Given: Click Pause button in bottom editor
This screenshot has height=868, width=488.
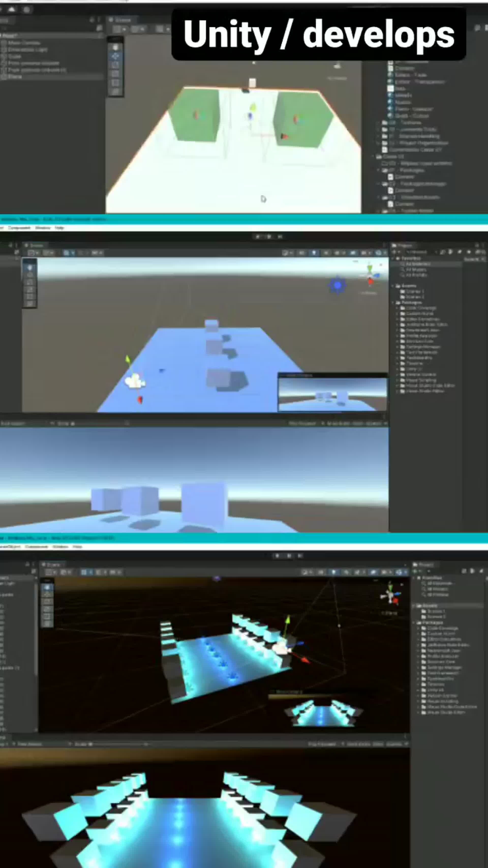Looking at the screenshot, I should click(x=289, y=556).
